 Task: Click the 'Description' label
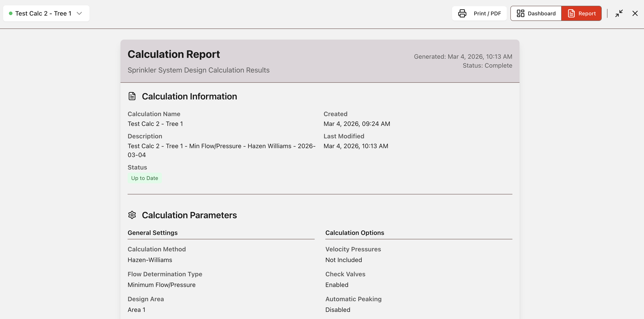point(145,136)
